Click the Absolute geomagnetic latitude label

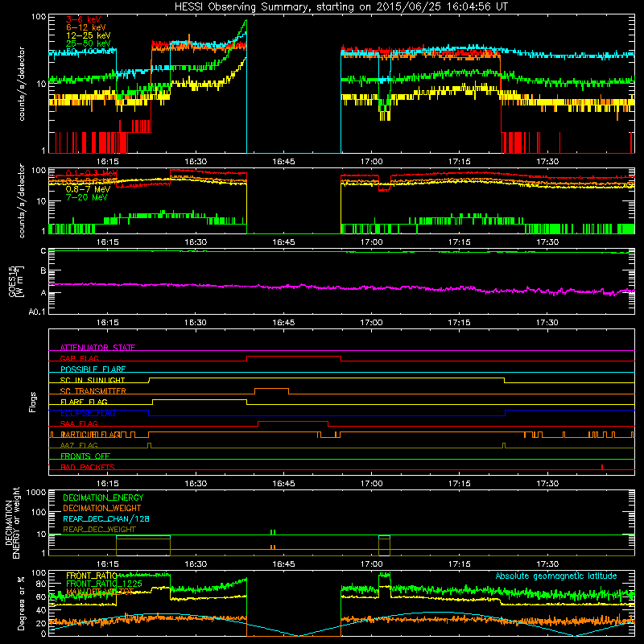556,576
